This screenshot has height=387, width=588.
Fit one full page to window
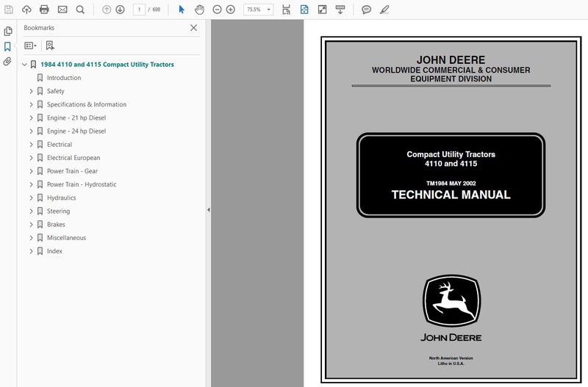tap(304, 10)
